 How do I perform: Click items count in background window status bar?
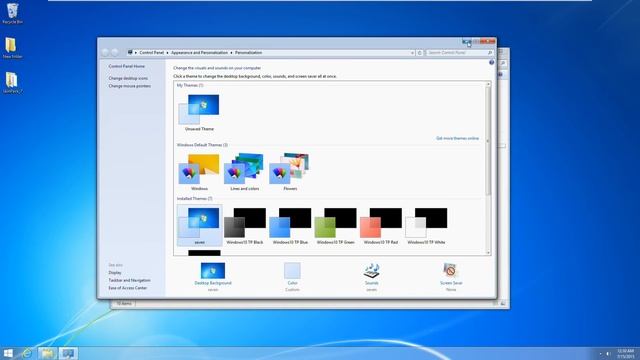pyautogui.click(x=124, y=303)
